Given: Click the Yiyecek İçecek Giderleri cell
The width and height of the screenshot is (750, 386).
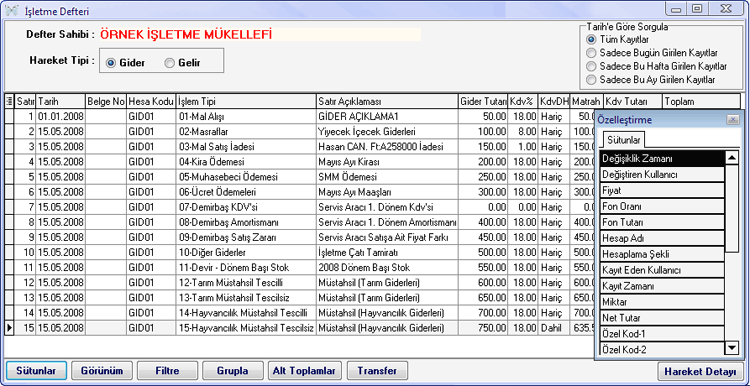Looking at the screenshot, I should coord(387,131).
